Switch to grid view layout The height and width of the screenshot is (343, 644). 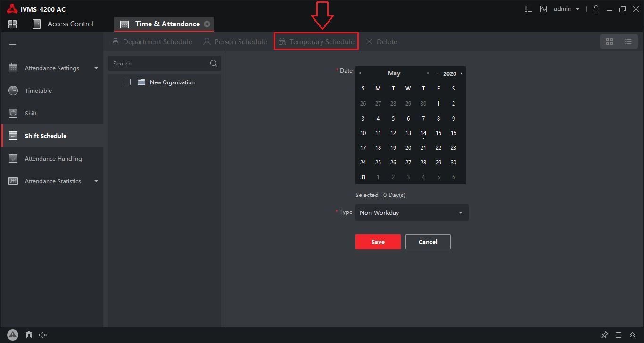610,42
